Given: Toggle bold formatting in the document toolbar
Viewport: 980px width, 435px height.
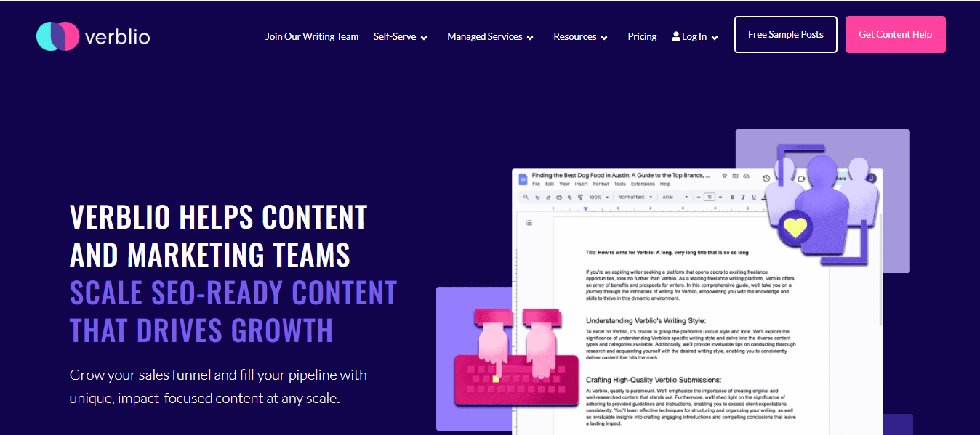Looking at the screenshot, I should pos(732,197).
